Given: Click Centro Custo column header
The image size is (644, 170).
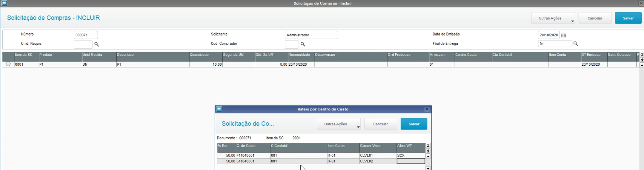Looking at the screenshot, I should (x=473, y=57).
